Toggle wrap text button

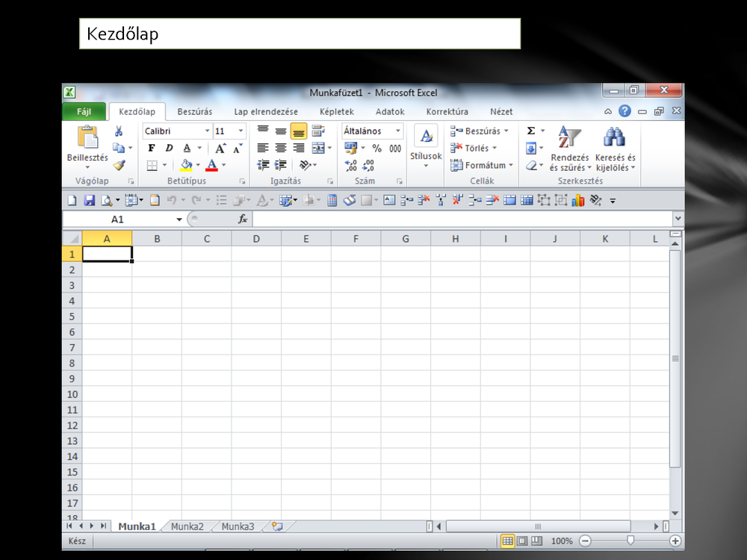pos(317,131)
